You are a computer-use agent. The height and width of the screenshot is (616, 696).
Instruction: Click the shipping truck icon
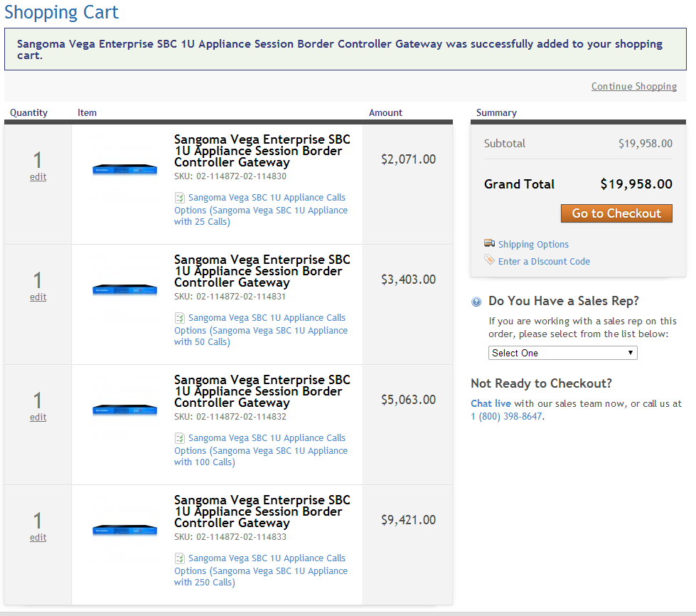click(x=489, y=243)
